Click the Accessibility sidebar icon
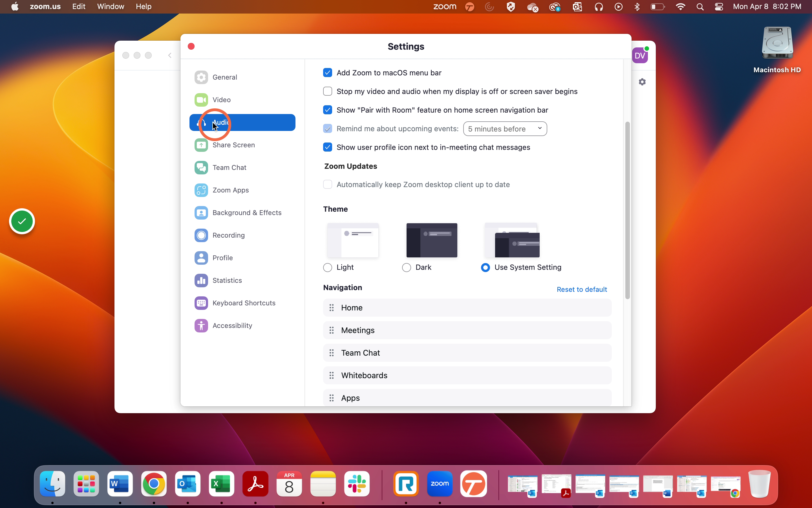Screen dimensions: 812x508 [201, 326]
